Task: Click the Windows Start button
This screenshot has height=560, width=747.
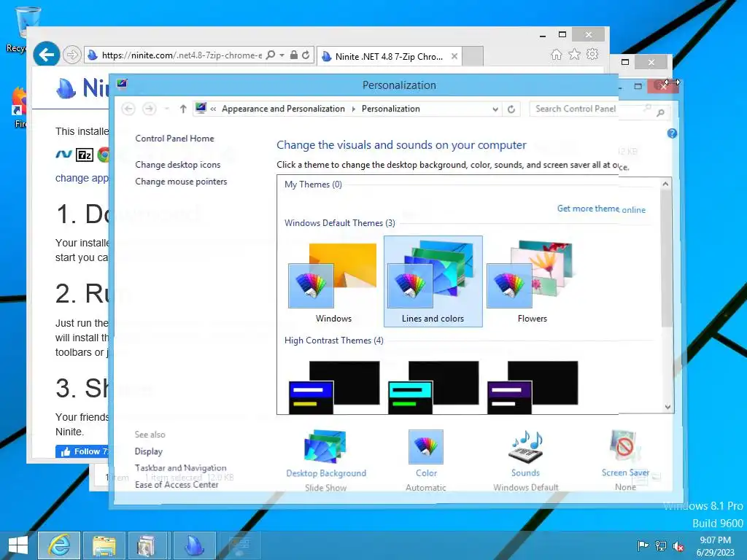Action: point(18,545)
